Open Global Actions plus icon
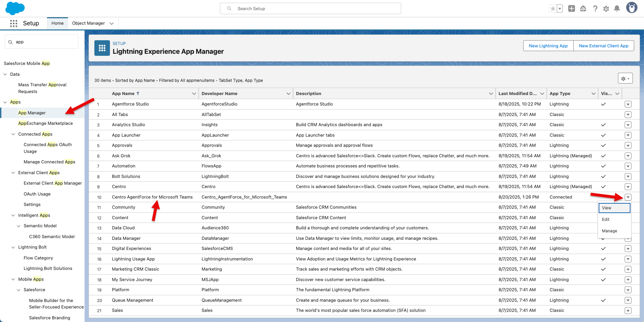The height and width of the screenshot is (322, 644). click(x=572, y=8)
